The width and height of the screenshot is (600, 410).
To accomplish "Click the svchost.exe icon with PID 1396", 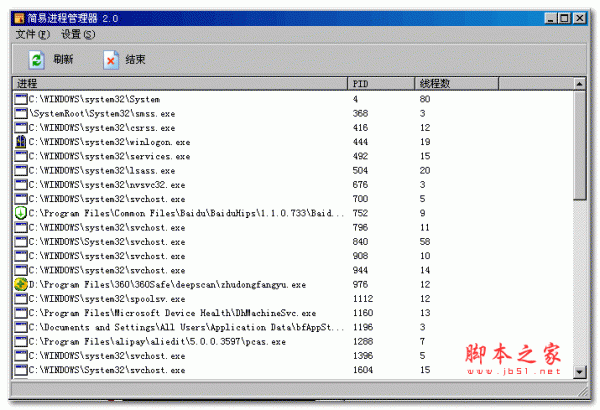I will (x=21, y=356).
